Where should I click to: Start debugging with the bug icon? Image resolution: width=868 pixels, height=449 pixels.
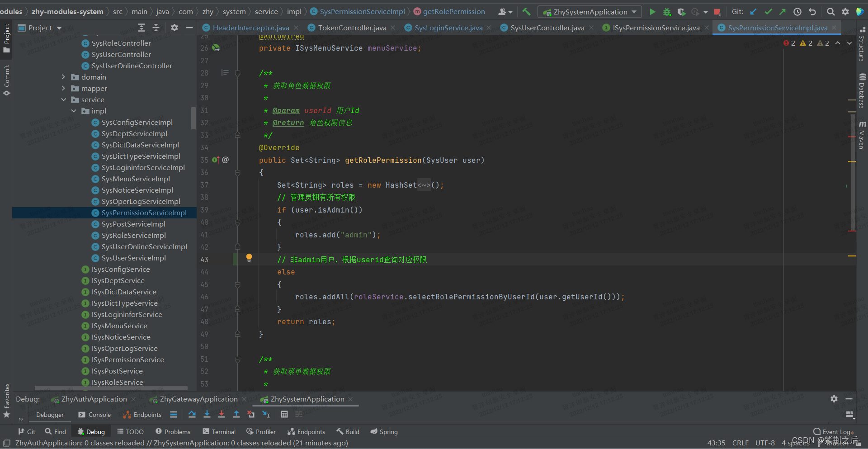click(667, 12)
